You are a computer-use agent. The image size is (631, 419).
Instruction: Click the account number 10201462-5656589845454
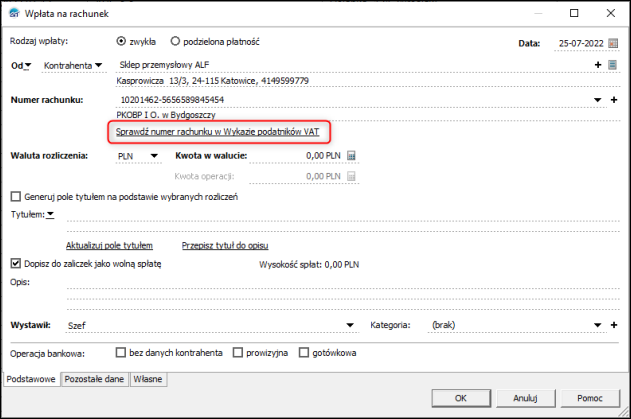click(172, 100)
